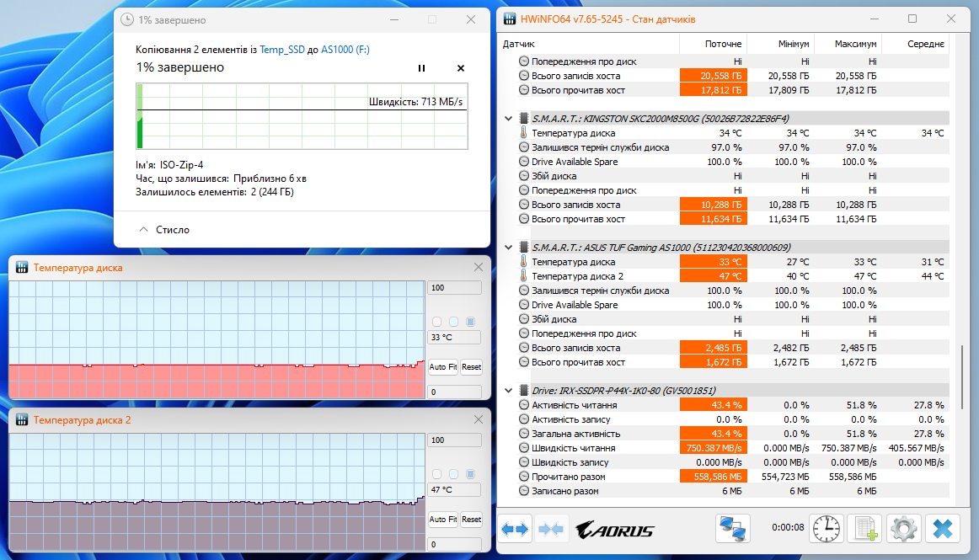The width and height of the screenshot is (979, 560).
Task: Click the HWiNFO sensor list vertical scrollbar
Action: [x=962, y=376]
